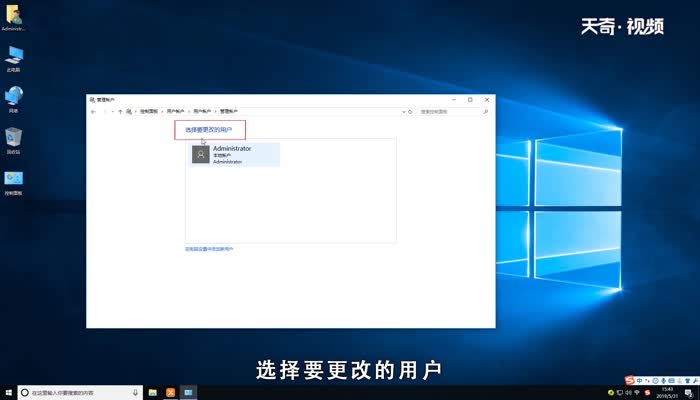Refresh the Manage Accounts window
Viewport: 700px width, 400px height.
coord(410,112)
